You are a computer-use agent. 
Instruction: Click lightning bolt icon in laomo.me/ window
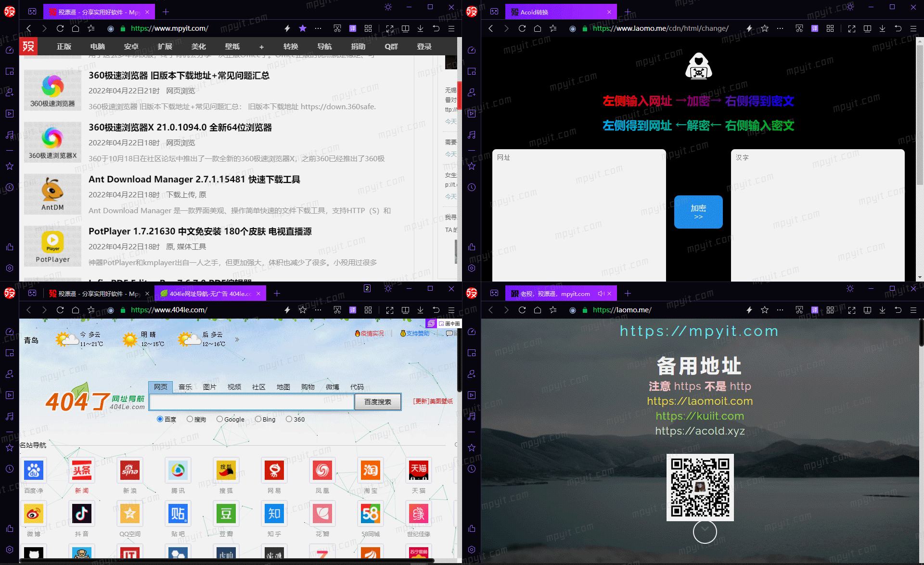click(x=749, y=310)
